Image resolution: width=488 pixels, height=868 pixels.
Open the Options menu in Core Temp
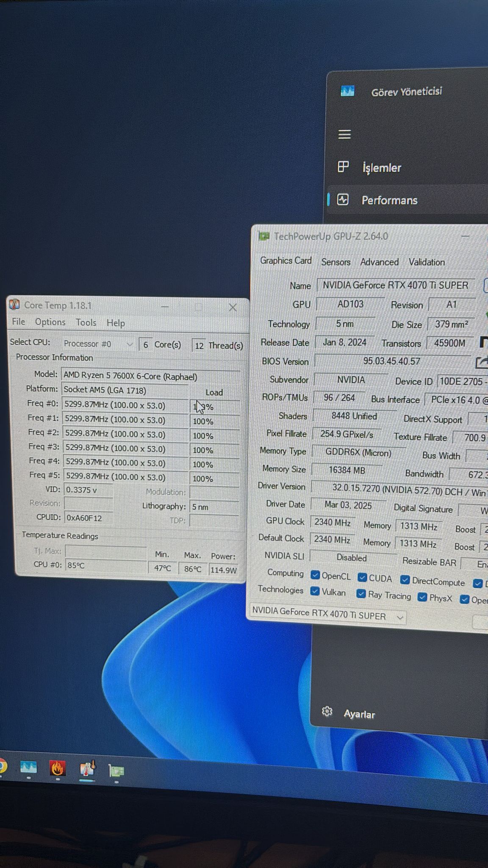[x=50, y=322]
